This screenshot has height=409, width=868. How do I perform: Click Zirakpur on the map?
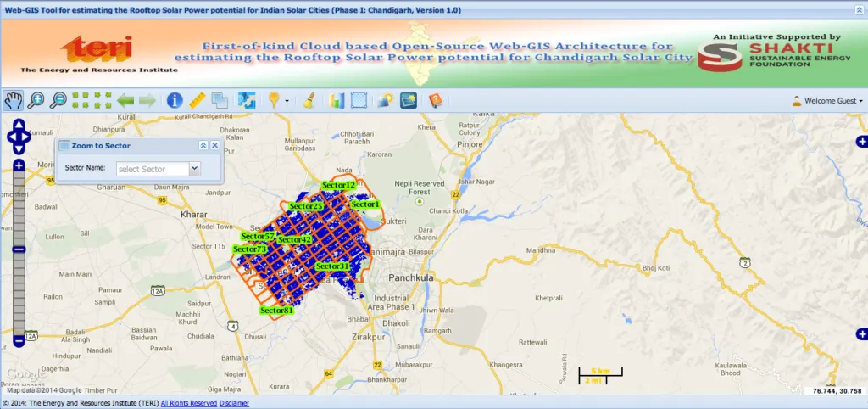368,337
